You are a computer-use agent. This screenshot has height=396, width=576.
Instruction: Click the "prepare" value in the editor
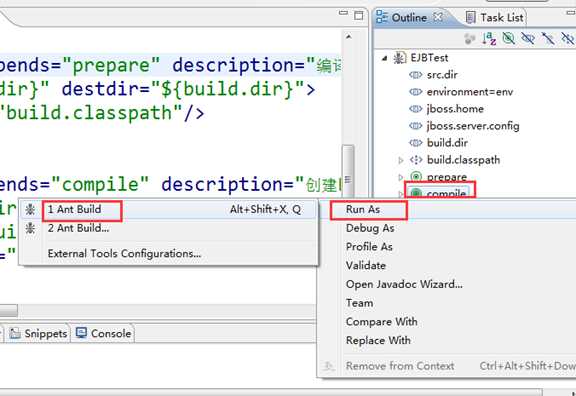point(112,65)
